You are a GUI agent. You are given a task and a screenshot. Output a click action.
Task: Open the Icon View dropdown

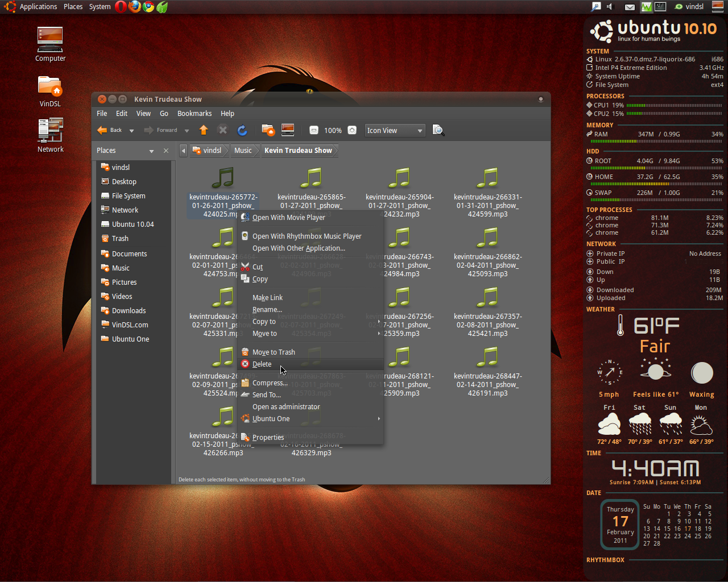(395, 130)
